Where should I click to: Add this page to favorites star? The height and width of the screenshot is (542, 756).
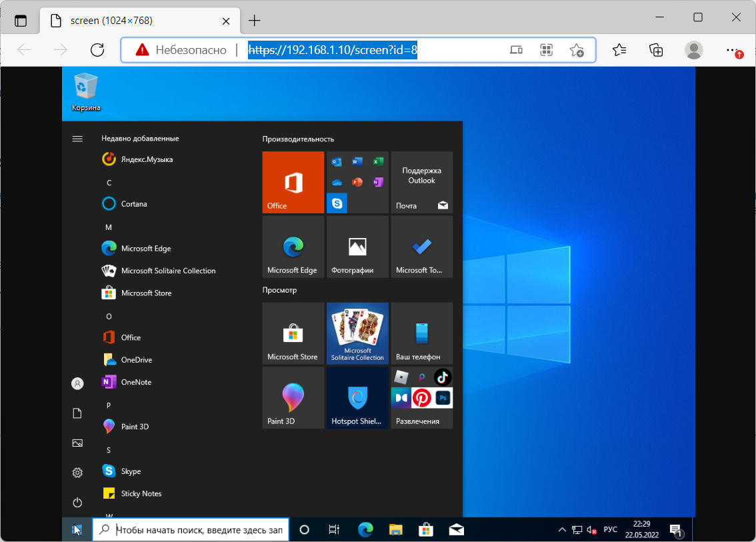[577, 50]
